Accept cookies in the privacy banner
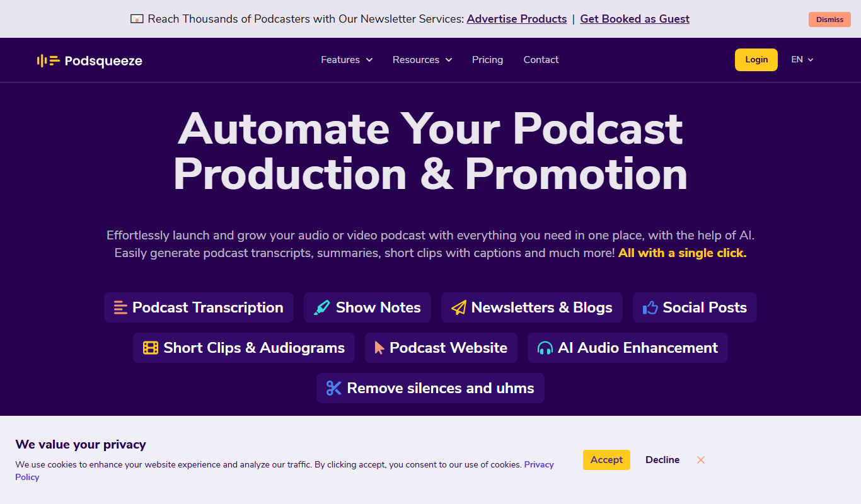The width and height of the screenshot is (861, 504). [x=606, y=460]
